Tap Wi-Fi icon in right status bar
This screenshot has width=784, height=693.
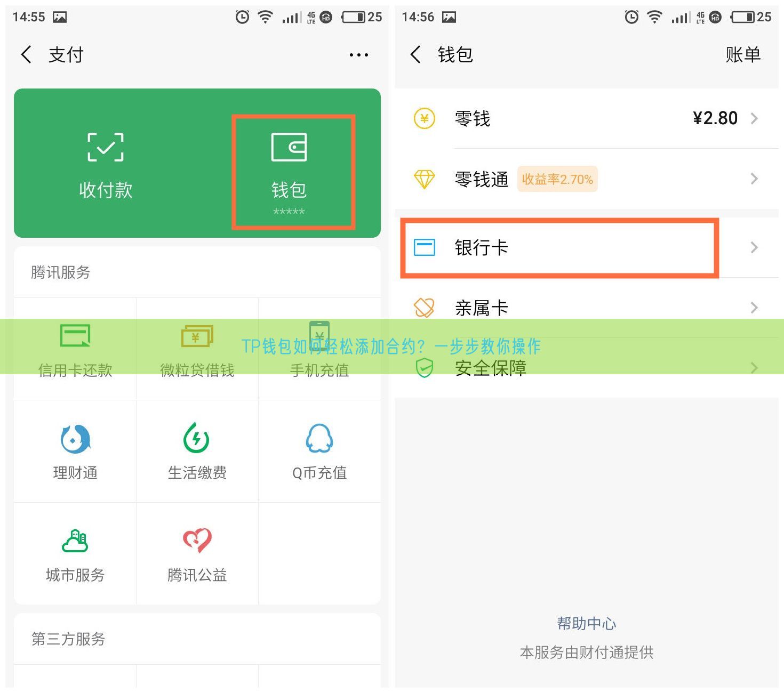[654, 17]
